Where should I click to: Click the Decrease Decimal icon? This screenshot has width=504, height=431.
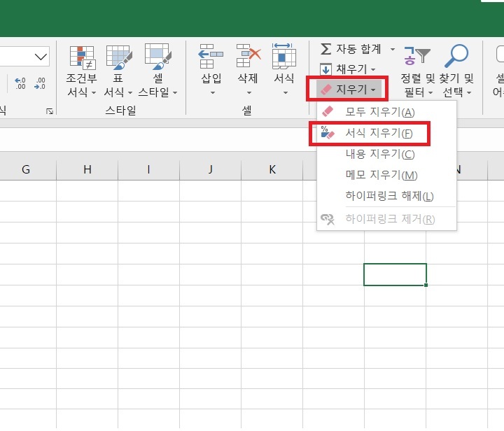[x=40, y=83]
